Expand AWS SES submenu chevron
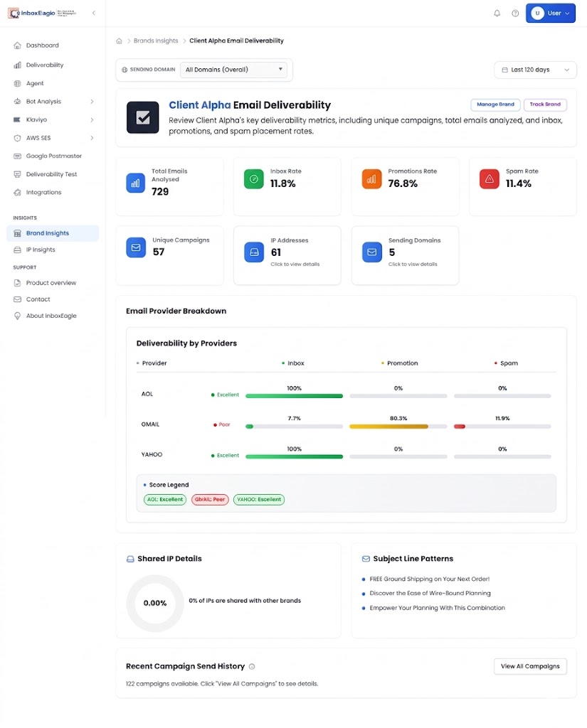587x728 pixels. coord(92,138)
